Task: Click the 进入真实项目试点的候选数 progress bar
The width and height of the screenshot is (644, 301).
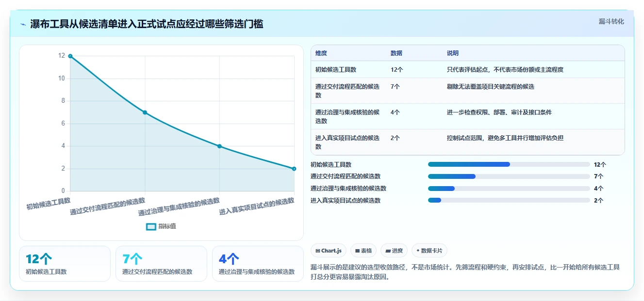Action: (x=509, y=200)
